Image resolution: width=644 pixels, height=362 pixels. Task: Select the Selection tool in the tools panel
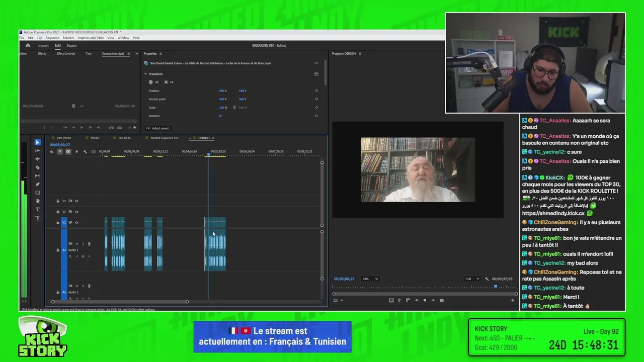(x=38, y=142)
